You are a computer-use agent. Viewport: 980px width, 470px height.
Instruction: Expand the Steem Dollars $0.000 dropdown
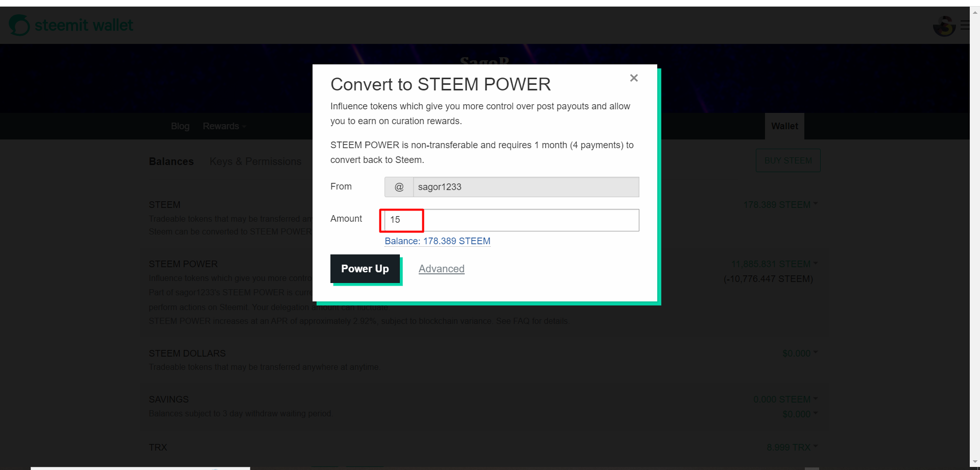(x=800, y=354)
